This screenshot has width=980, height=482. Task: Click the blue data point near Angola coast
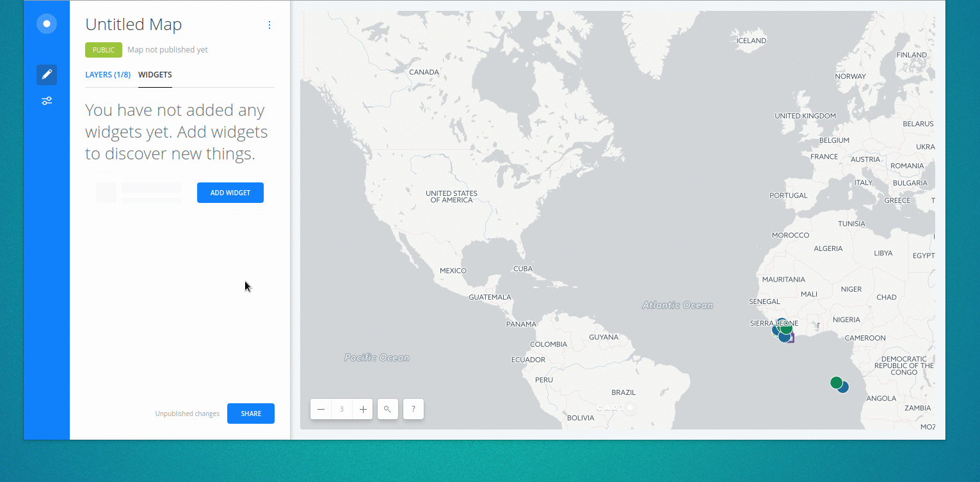pyautogui.click(x=844, y=387)
